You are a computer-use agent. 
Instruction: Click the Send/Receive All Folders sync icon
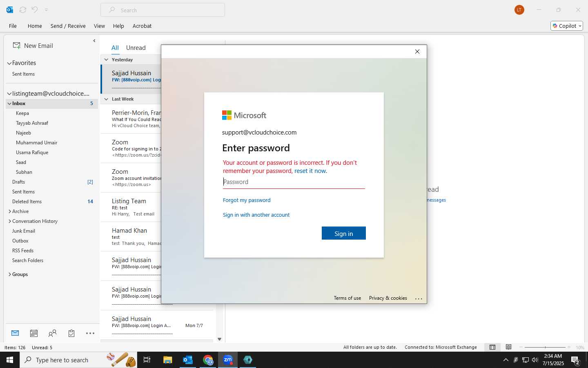[23, 10]
